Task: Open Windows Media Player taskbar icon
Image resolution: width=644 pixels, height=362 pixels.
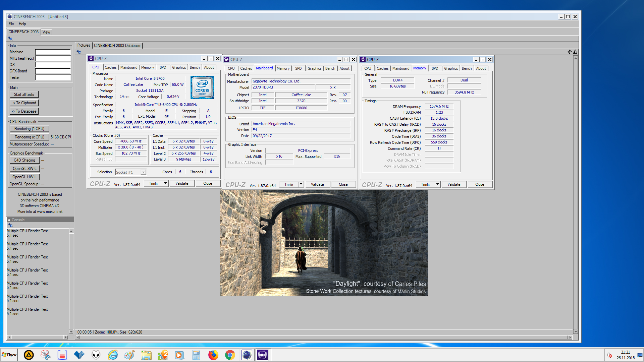Action: [179, 355]
